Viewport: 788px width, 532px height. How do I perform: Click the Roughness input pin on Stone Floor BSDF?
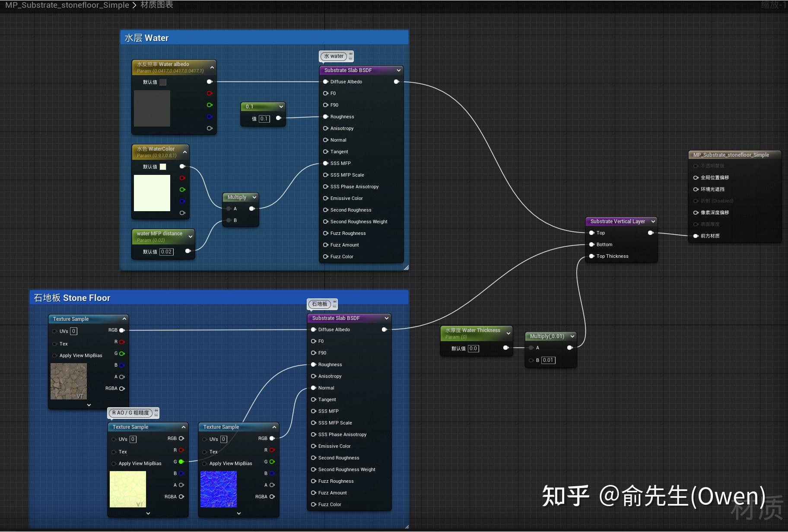click(x=314, y=364)
